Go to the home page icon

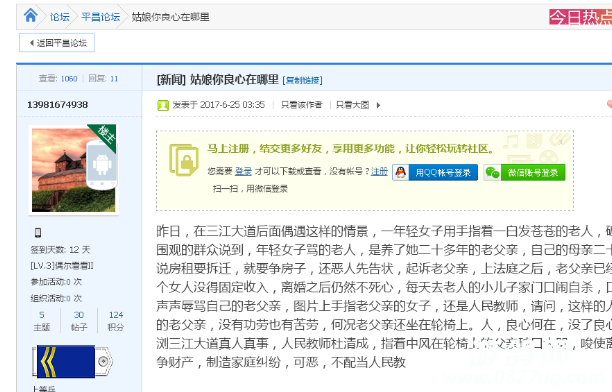[x=30, y=16]
